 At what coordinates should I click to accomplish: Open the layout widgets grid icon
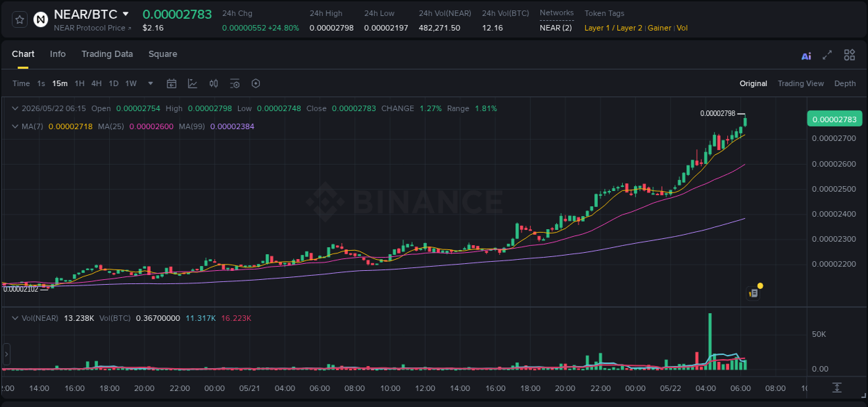click(x=849, y=55)
